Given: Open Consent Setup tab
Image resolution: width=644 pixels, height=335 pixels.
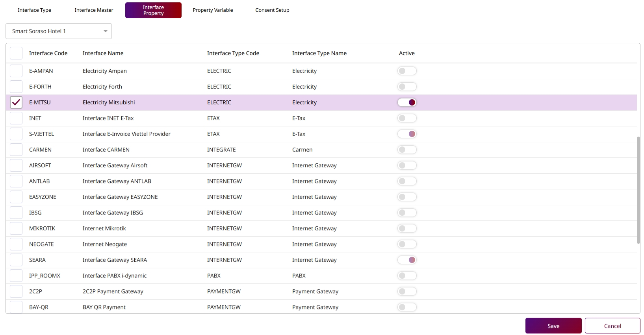Looking at the screenshot, I should 272,10.
